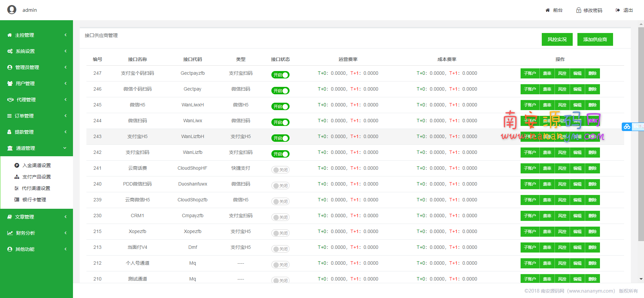Click the 入金渠道设置 PayPal icon

tap(17, 165)
